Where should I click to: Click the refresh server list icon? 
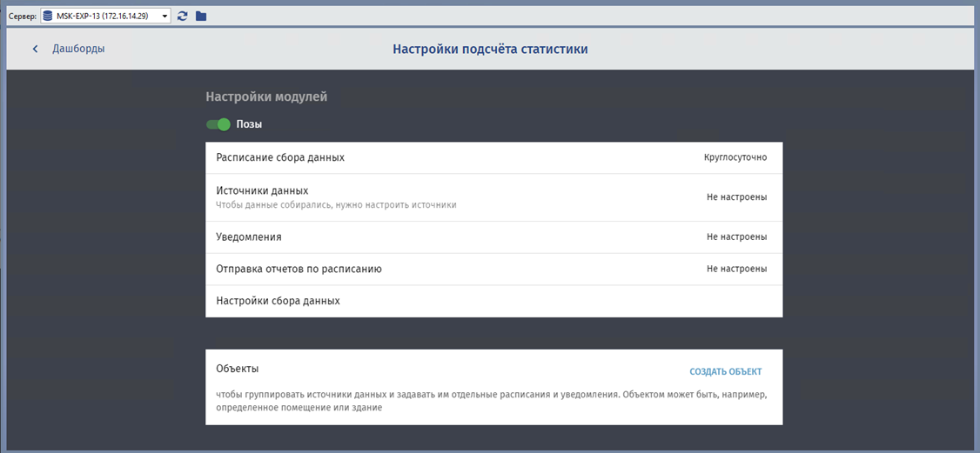(x=183, y=16)
